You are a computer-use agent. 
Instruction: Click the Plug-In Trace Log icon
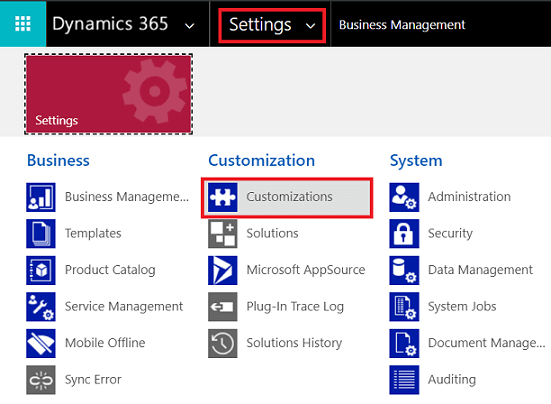[x=222, y=307]
